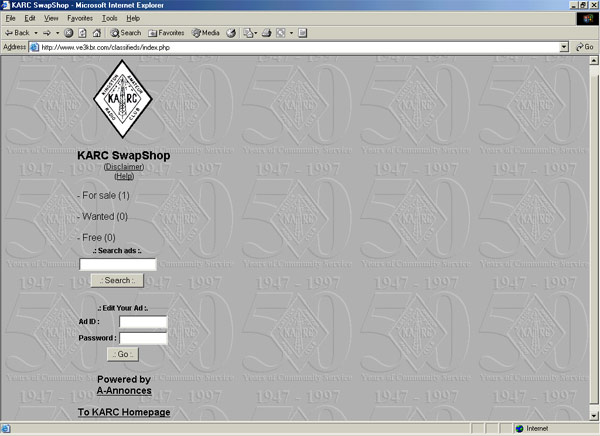Click the .: Edit Your Ad :. label
Image resolution: width=600 pixels, height=436 pixels.
coord(123,308)
